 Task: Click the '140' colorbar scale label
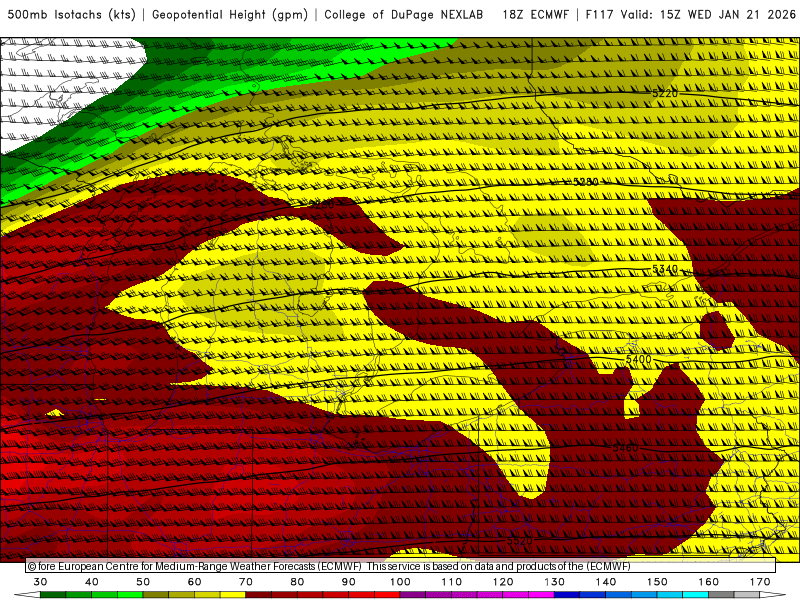(606, 582)
